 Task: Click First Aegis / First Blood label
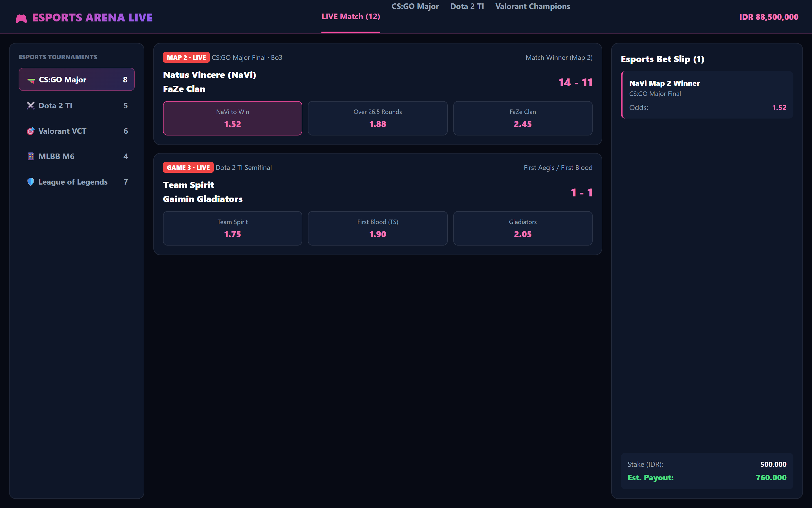click(x=558, y=168)
